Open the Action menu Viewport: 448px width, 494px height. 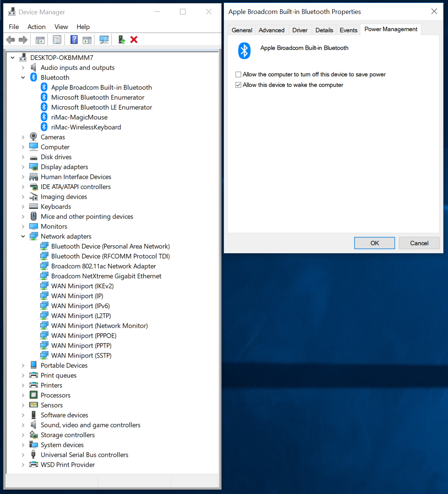click(x=37, y=27)
